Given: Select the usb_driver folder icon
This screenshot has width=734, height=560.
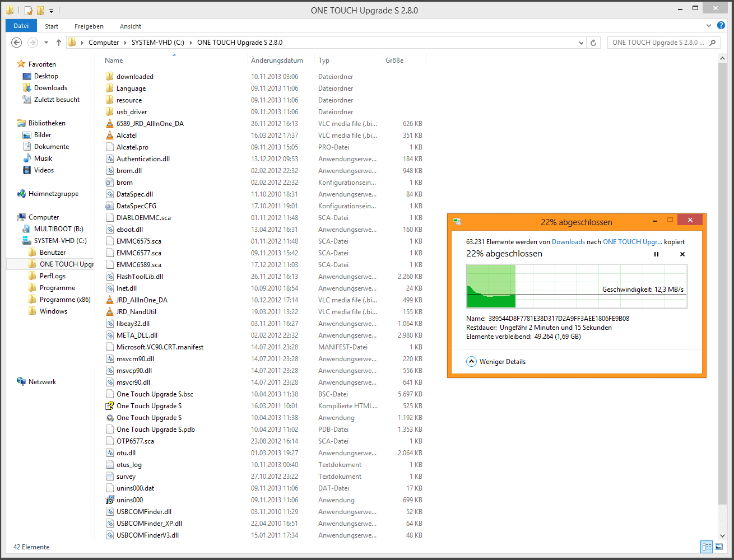Looking at the screenshot, I should 110,112.
